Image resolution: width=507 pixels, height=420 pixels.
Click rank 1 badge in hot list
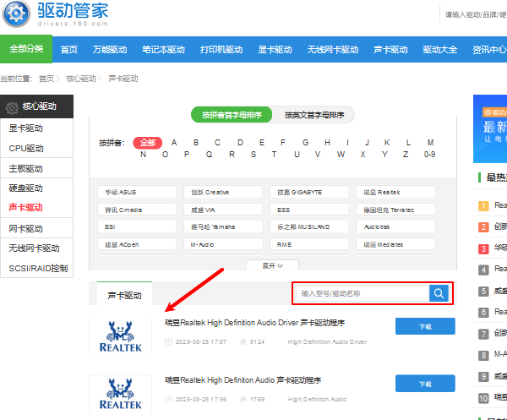(483, 205)
